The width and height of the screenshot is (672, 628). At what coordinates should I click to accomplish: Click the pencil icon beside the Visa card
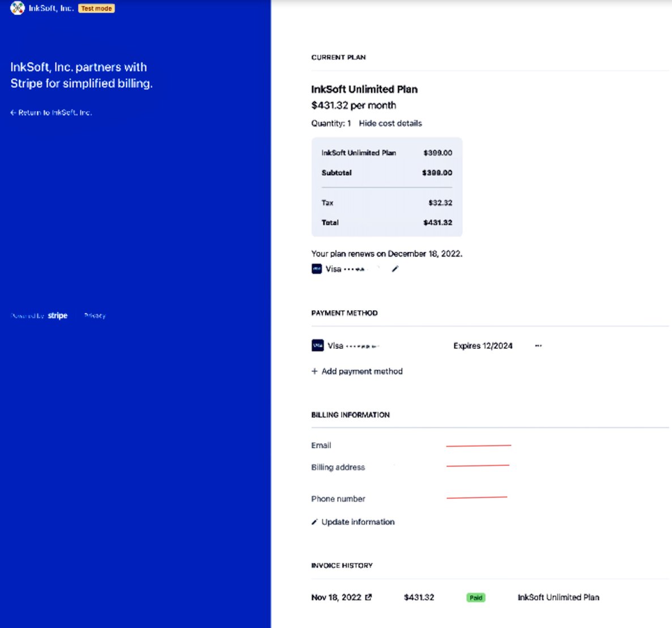(395, 269)
